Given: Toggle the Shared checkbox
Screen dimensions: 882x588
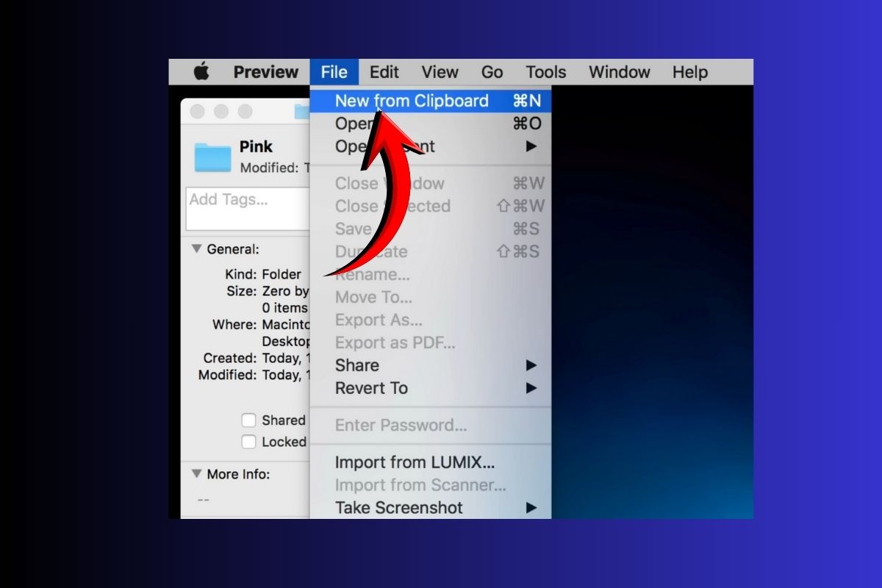Looking at the screenshot, I should click(x=249, y=420).
